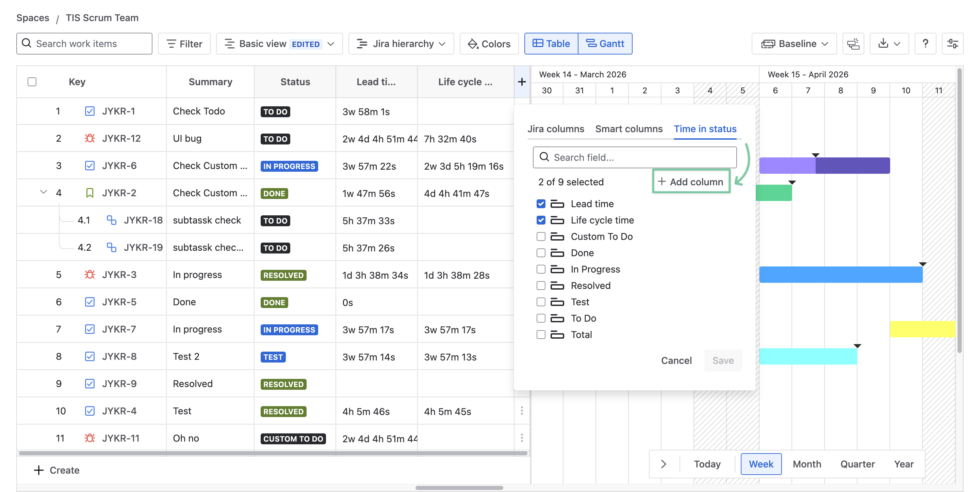Click the plus icon to add column
The height and width of the screenshot is (492, 980).
(522, 81)
